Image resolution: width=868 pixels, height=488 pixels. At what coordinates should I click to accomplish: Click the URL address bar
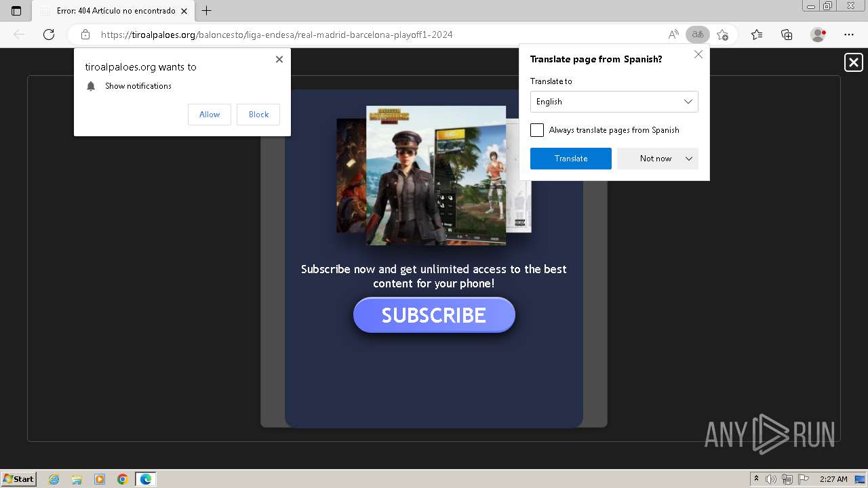click(x=380, y=35)
